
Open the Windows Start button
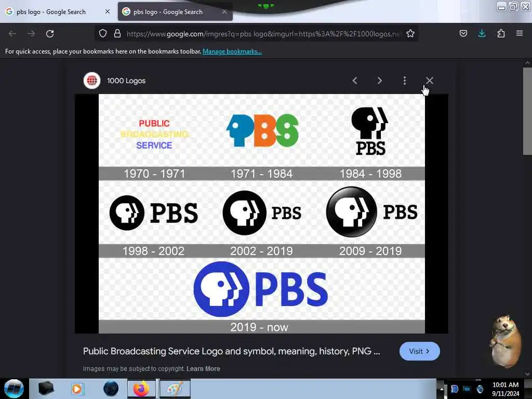(14, 389)
